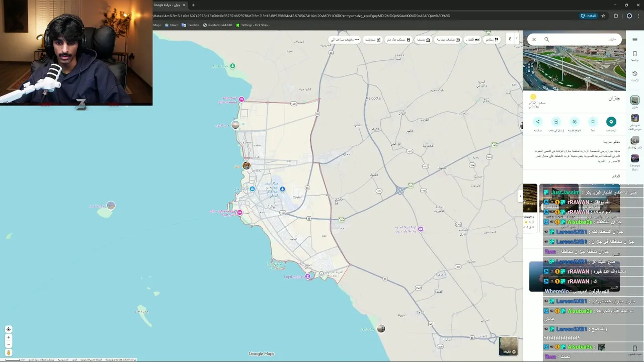Screen dimensions: 644x362
Task: Click the my-location target button
Action: pyautogui.click(x=9, y=329)
